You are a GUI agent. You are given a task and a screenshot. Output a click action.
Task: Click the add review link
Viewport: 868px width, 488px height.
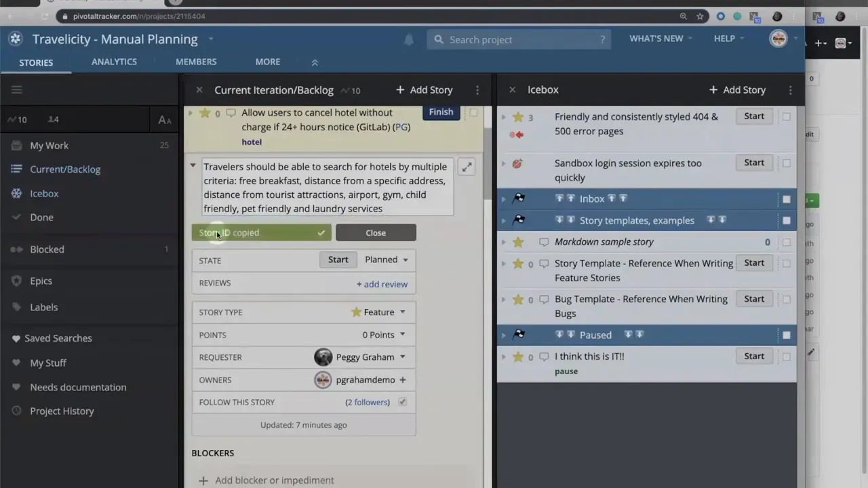point(381,284)
